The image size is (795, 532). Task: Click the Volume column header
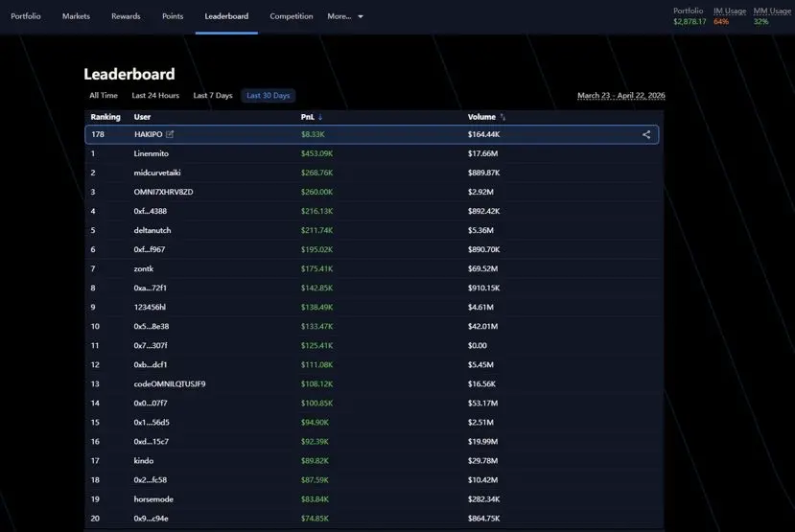point(481,117)
